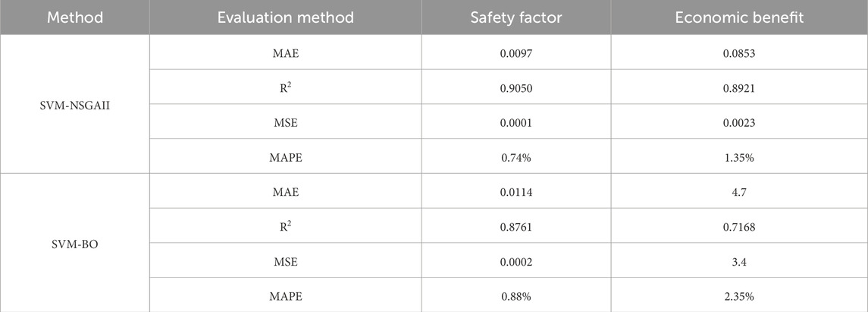Screen dimensions: 868x312
Task: Select the economic benefit value 0.0853
Action: point(739,55)
